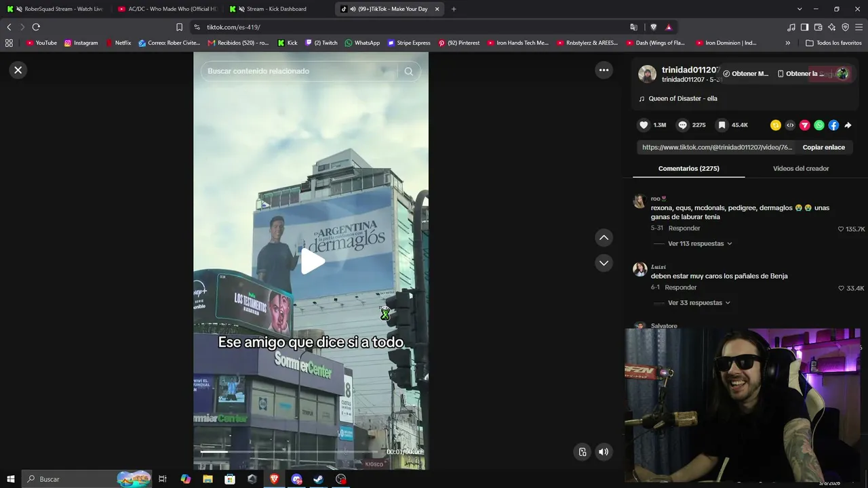Open the Brave VPN shield icon

(x=845, y=27)
